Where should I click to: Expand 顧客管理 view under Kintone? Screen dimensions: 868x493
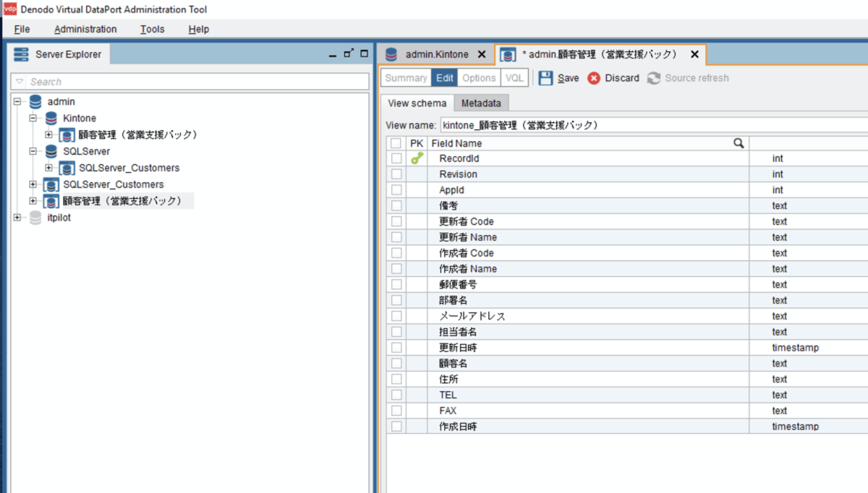coord(48,134)
